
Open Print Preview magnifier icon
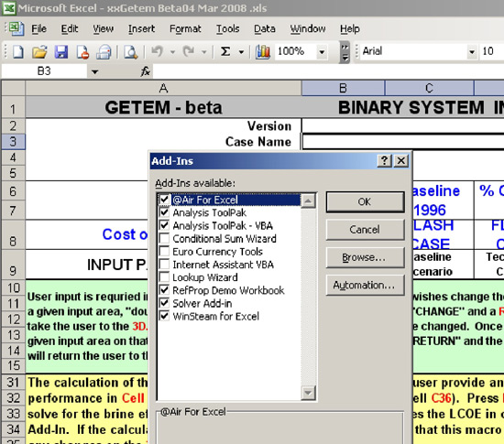(131, 51)
